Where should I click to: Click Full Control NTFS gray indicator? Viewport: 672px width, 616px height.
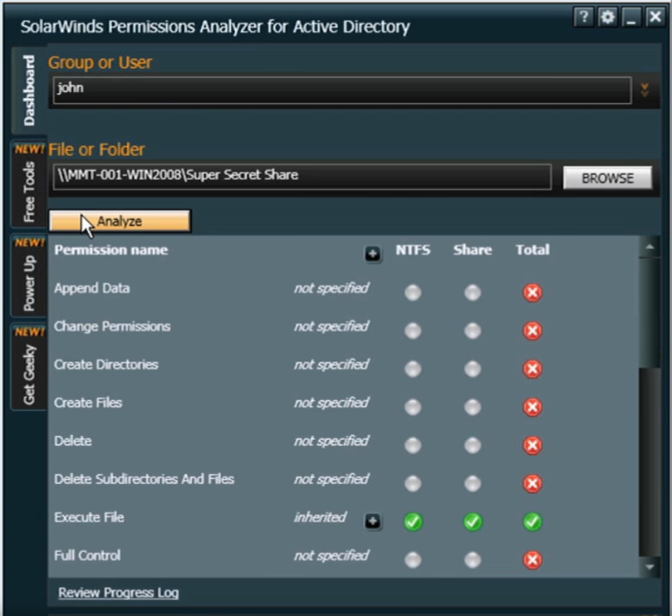tap(413, 560)
